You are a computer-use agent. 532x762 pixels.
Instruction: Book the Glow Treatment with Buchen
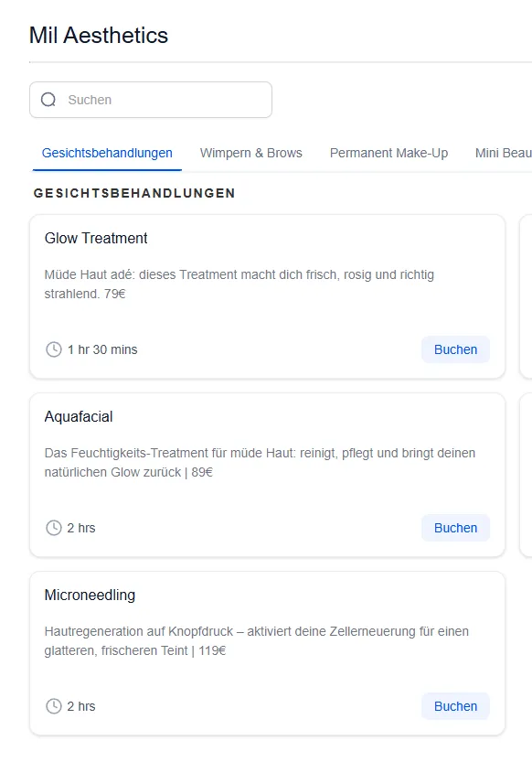point(455,349)
